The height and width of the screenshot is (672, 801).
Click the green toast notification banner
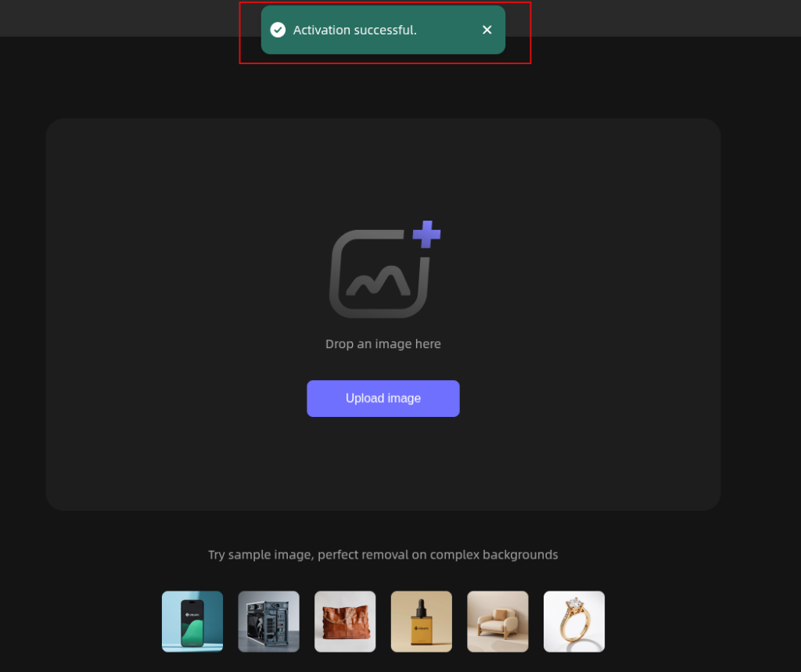383,31
